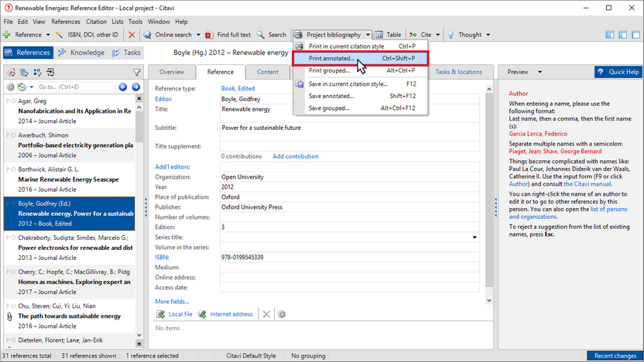Choose Print grouped... from the menu
644x362 pixels.
pyautogui.click(x=361, y=70)
